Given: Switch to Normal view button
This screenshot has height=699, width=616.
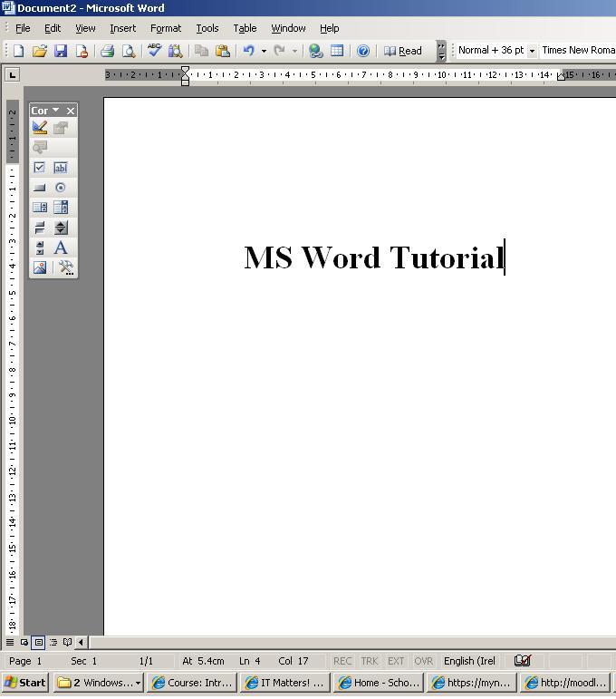Looking at the screenshot, I should pyautogui.click(x=10, y=643).
